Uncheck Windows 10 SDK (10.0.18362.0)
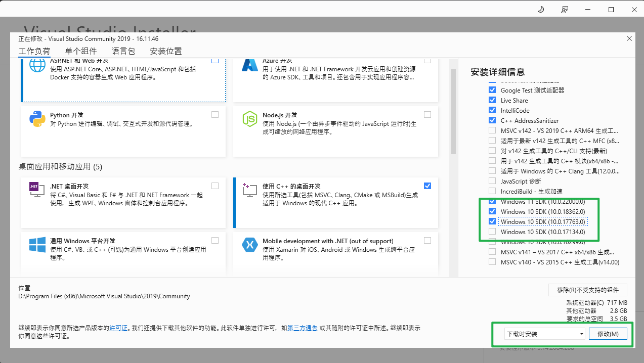This screenshot has width=644, height=363. (492, 211)
